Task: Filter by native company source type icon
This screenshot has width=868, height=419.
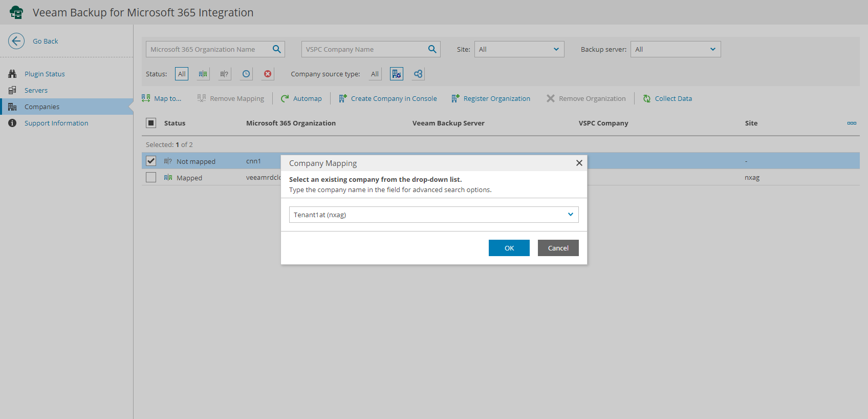Action: click(x=397, y=74)
